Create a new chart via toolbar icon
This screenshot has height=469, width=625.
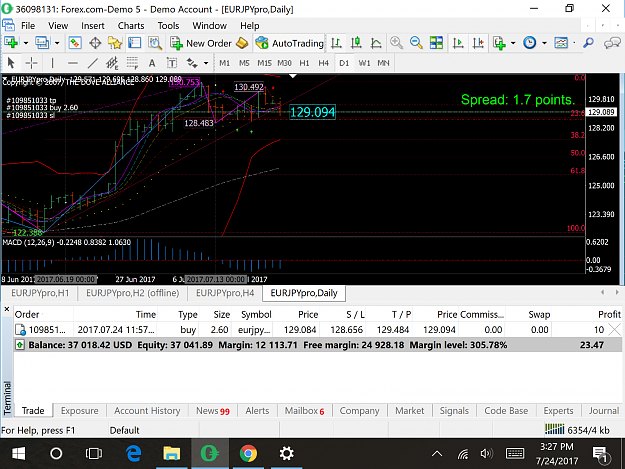click(x=11, y=43)
